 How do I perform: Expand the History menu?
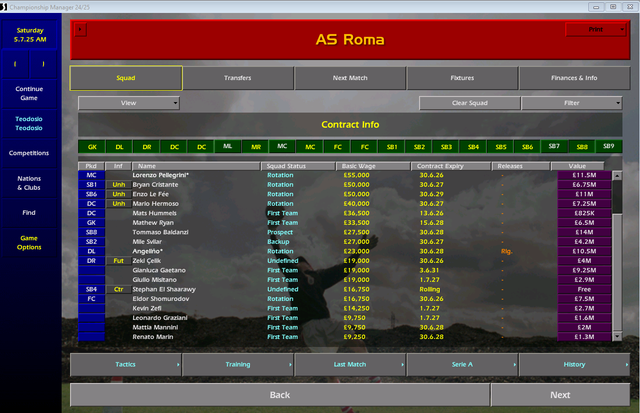(574, 364)
